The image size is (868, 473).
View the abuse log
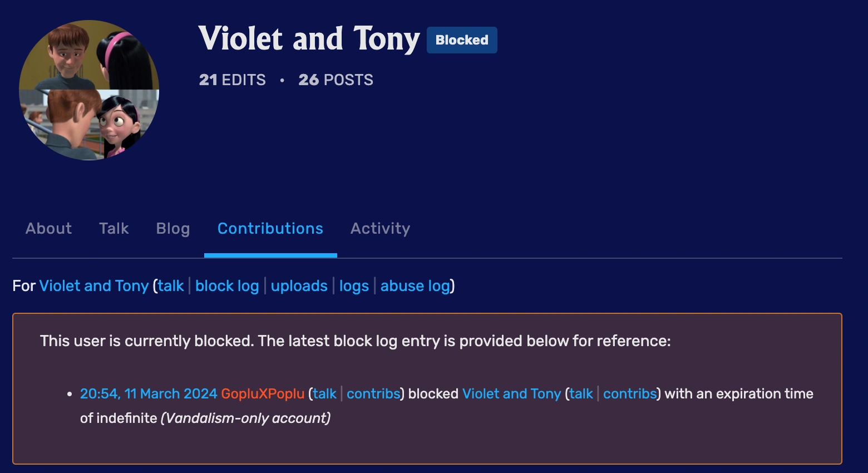415,285
